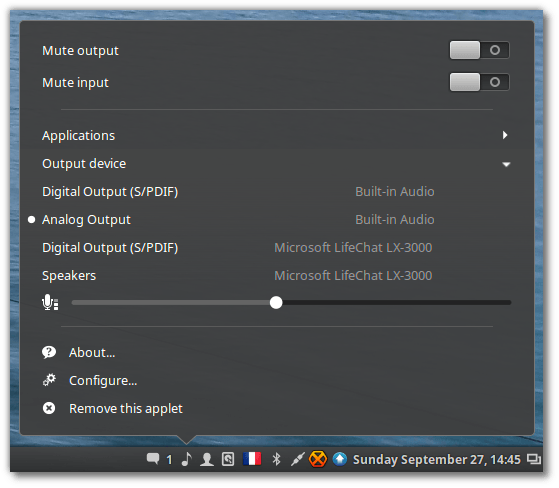Click the French flag keyboard layout icon
This screenshot has height=488, width=559.
point(252,459)
